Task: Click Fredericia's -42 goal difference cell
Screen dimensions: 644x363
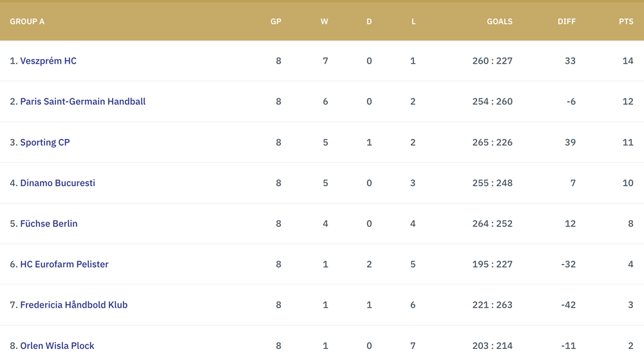Action: 569,304
